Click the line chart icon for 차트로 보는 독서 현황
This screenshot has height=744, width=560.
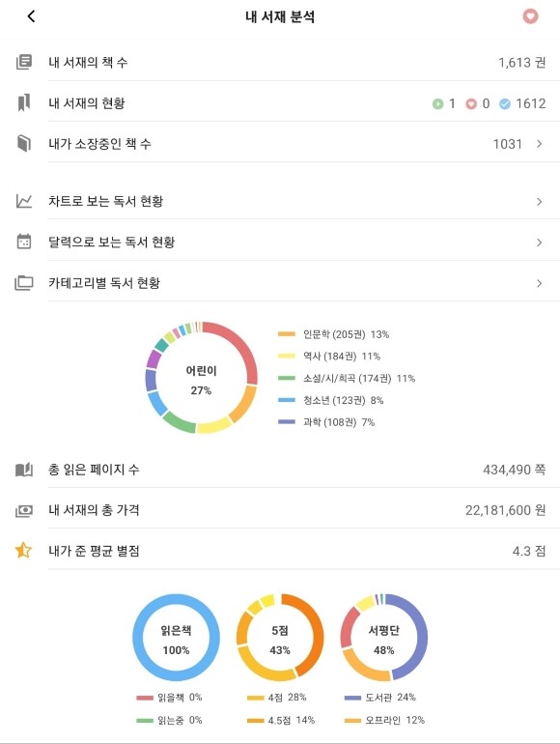point(24,201)
